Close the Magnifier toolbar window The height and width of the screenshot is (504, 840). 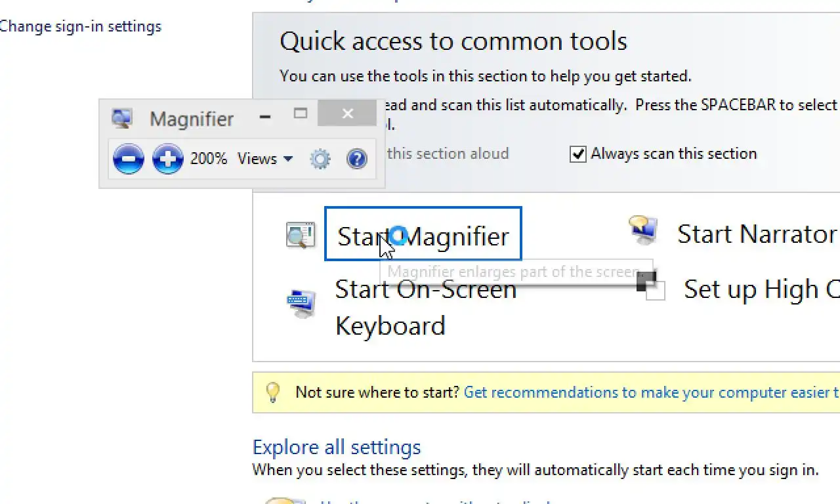tap(347, 114)
